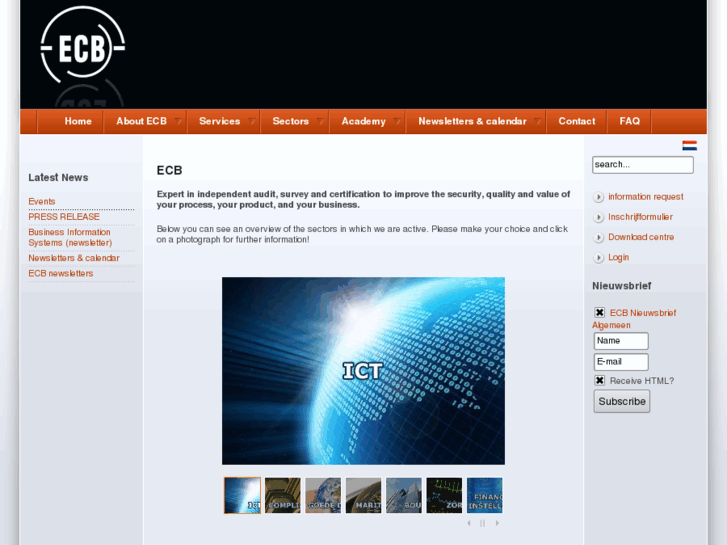
Task: Go to previous slide arrow
Action: coord(469,523)
